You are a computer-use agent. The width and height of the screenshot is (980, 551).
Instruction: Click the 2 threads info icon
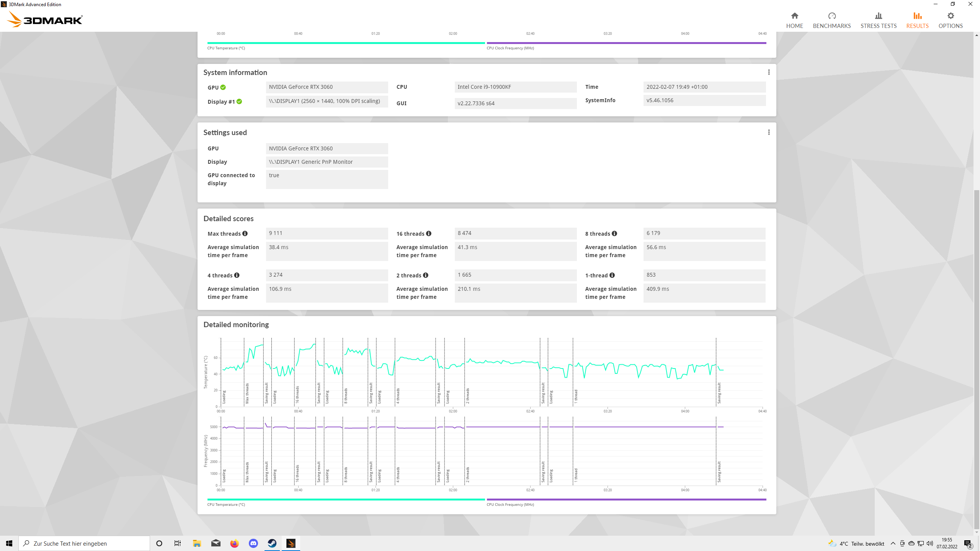click(x=426, y=275)
